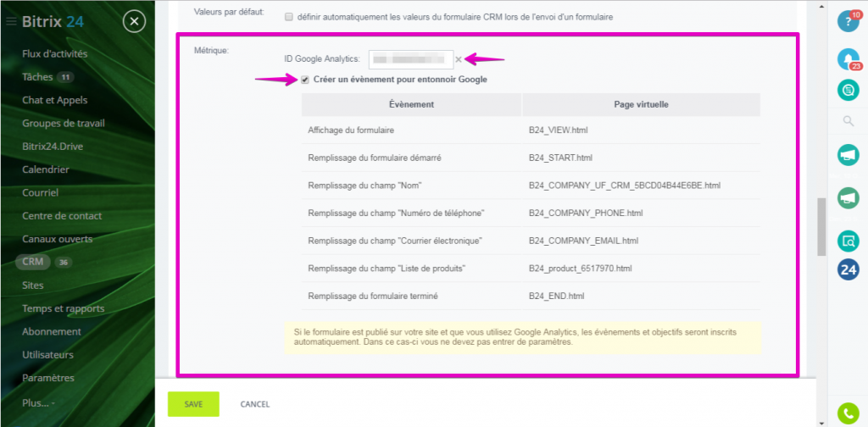The image size is (868, 427).
Task: Click 'B24_COMPANY_EMAIL.html' cell
Action: coord(583,241)
